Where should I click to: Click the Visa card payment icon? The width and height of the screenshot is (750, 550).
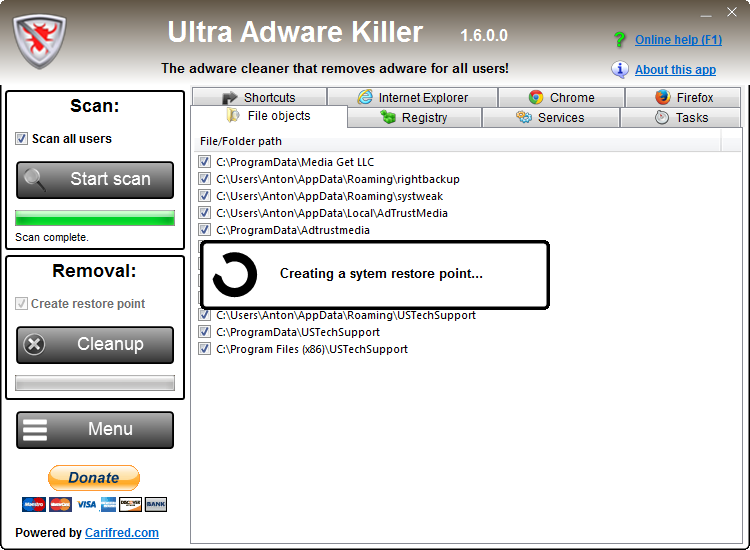click(x=87, y=504)
